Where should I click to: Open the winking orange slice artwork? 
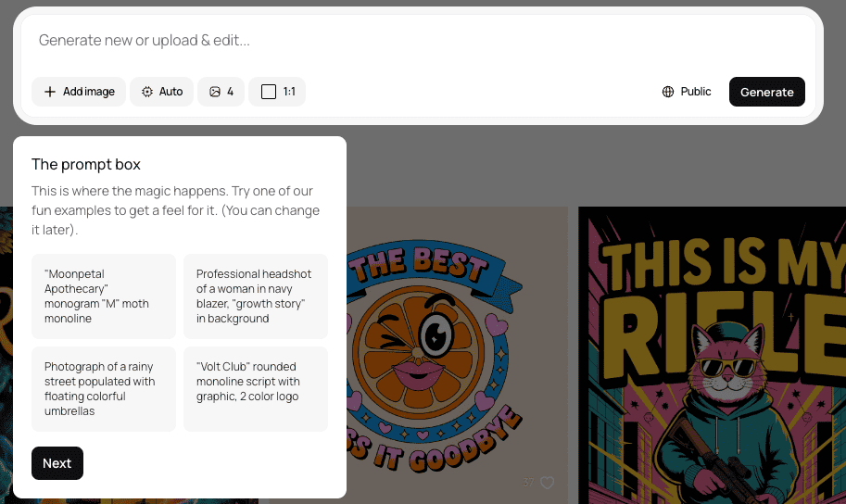[457, 355]
